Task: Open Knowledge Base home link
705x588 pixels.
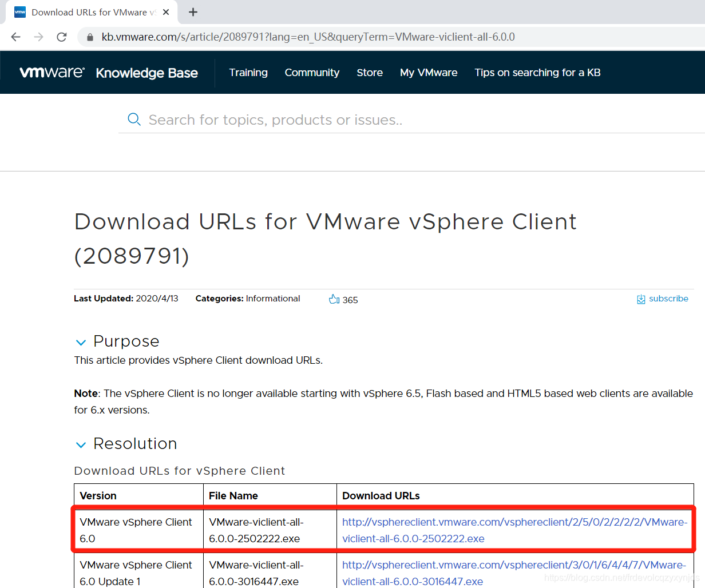Action: pos(147,73)
